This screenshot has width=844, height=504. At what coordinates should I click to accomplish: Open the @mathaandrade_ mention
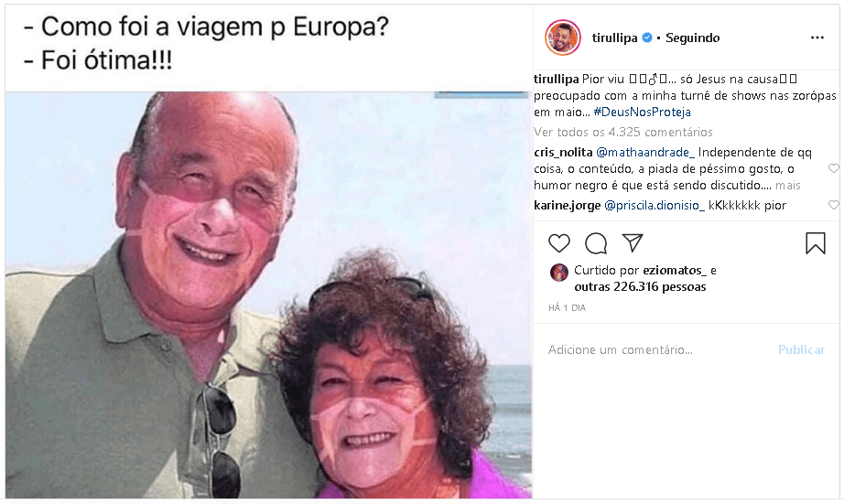[644, 153]
